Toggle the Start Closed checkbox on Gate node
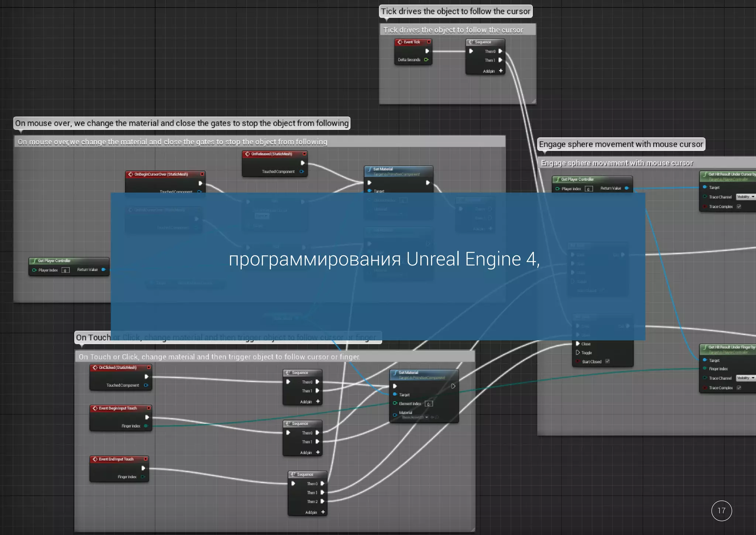This screenshot has height=535, width=756. [607, 361]
